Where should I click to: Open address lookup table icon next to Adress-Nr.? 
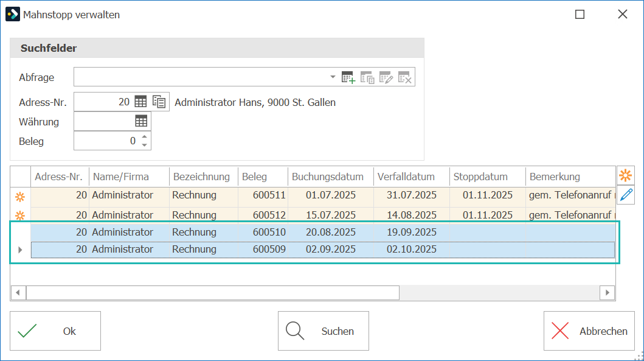coord(140,102)
